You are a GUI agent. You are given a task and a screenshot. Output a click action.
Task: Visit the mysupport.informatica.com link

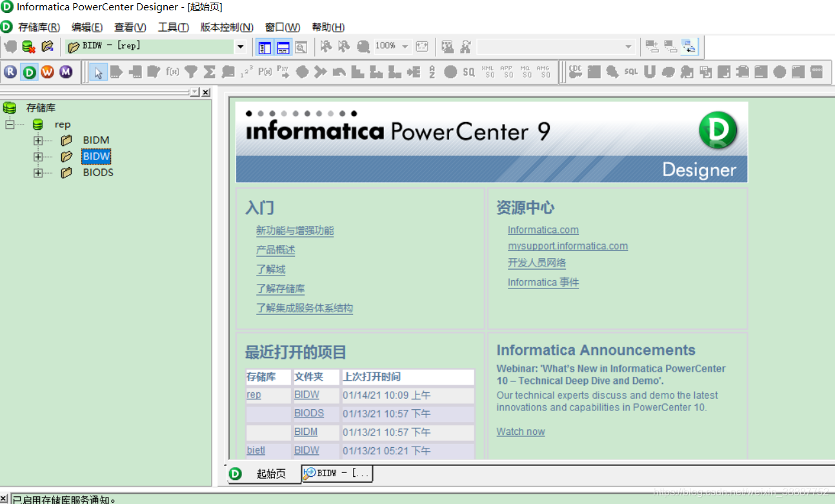click(568, 246)
